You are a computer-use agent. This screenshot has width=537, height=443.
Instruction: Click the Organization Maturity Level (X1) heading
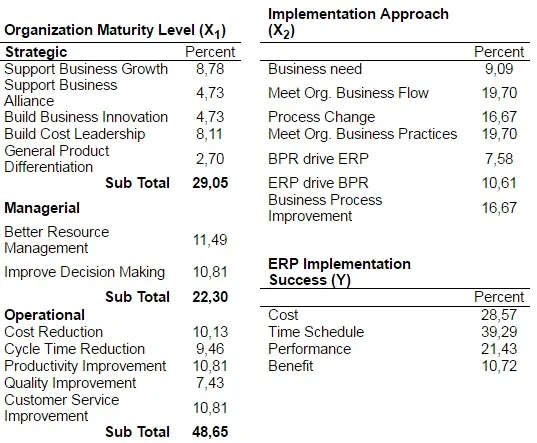pyautogui.click(x=115, y=31)
